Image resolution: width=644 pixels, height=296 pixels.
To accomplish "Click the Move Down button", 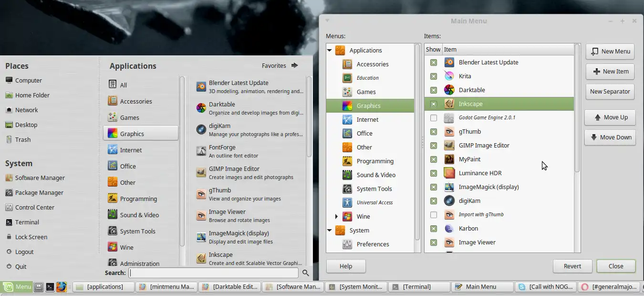I will [x=610, y=137].
